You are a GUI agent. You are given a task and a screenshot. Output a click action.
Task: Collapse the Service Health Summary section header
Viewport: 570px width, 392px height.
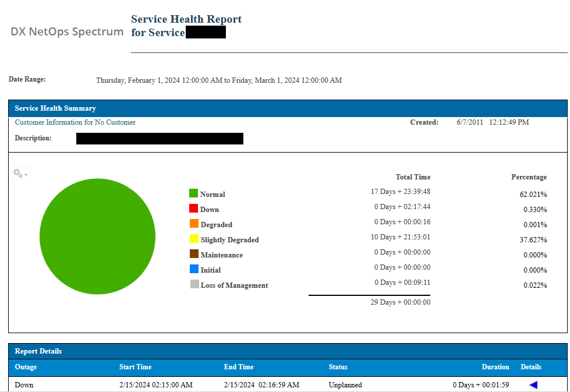[x=55, y=108]
